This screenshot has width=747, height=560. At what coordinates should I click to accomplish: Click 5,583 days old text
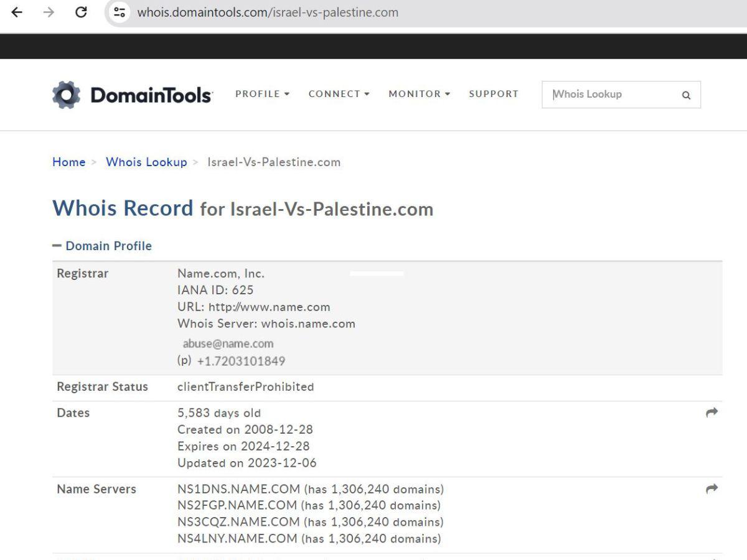point(219,413)
